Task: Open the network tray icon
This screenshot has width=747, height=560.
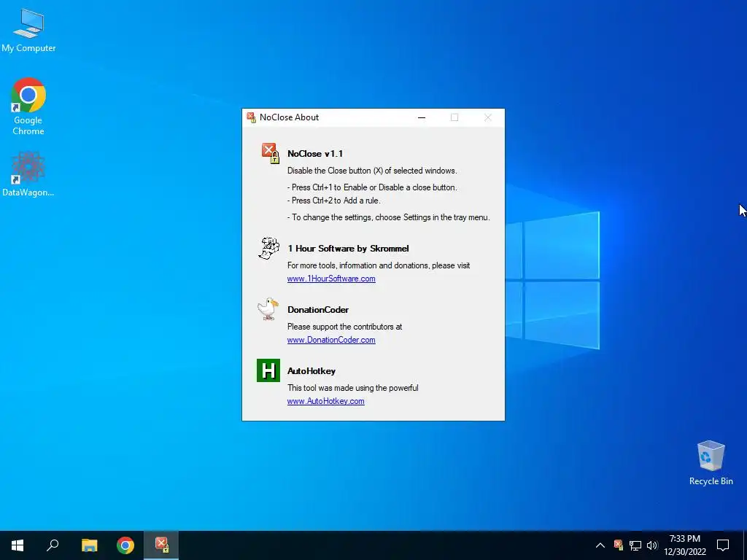Action: tap(635, 545)
